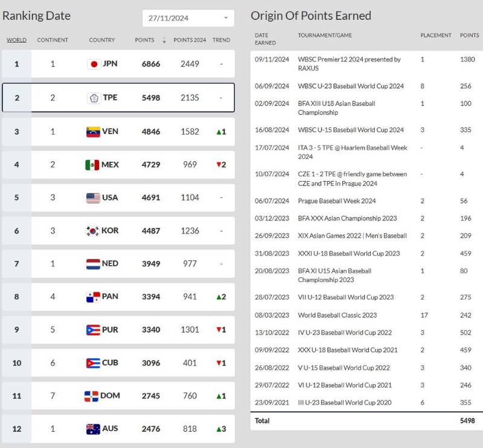
Task: Click the Puerto Rico flag icon
Action: point(93,330)
